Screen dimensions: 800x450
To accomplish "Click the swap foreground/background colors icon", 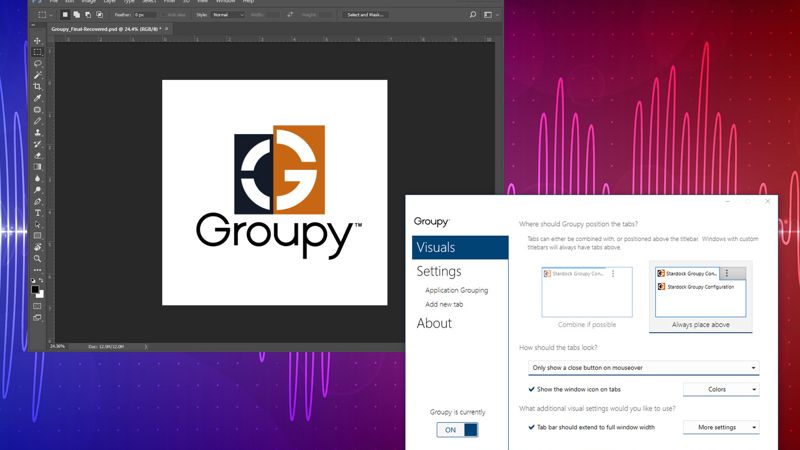I will click(41, 281).
